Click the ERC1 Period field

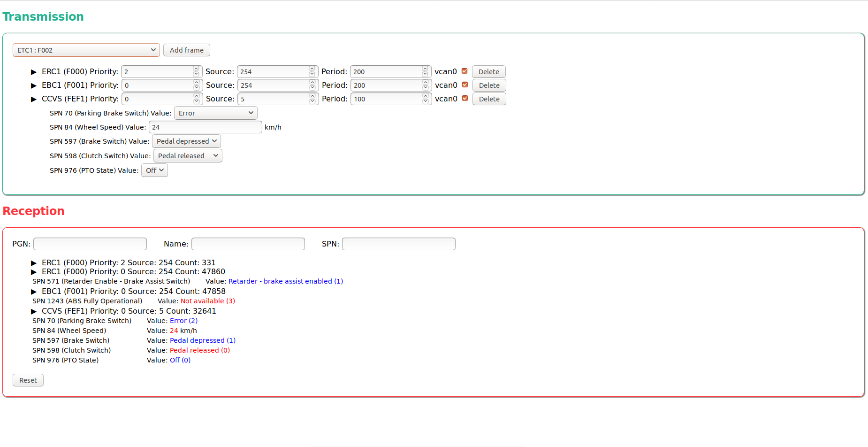coord(390,72)
